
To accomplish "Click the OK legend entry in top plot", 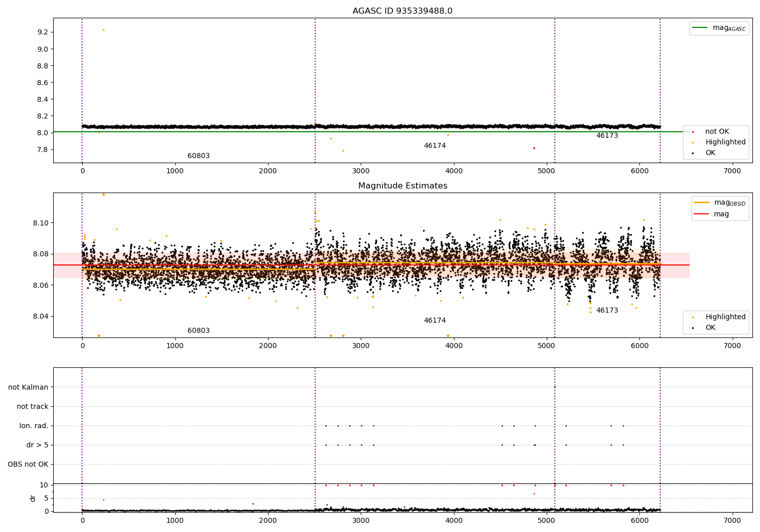I will pyautogui.click(x=704, y=153).
